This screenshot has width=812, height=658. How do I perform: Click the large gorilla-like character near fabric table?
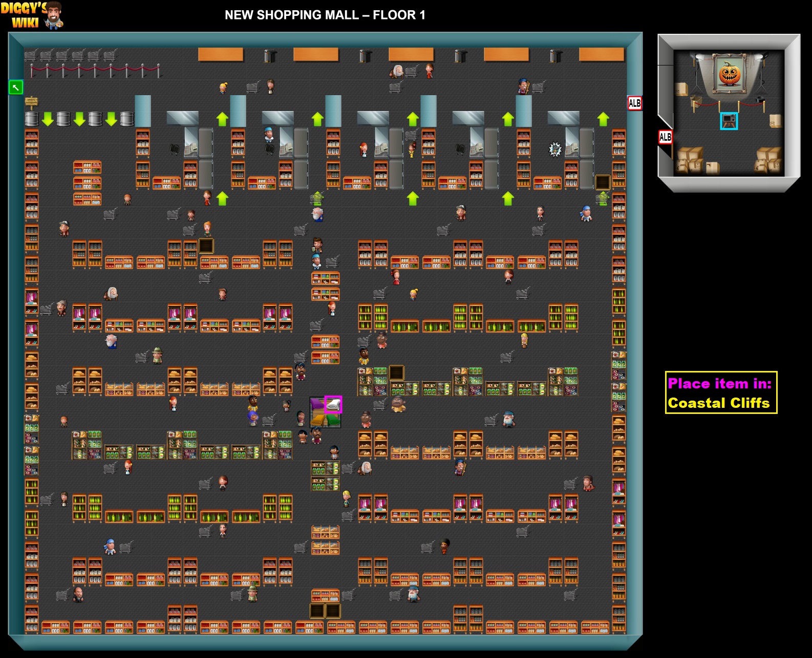pyautogui.click(x=398, y=404)
